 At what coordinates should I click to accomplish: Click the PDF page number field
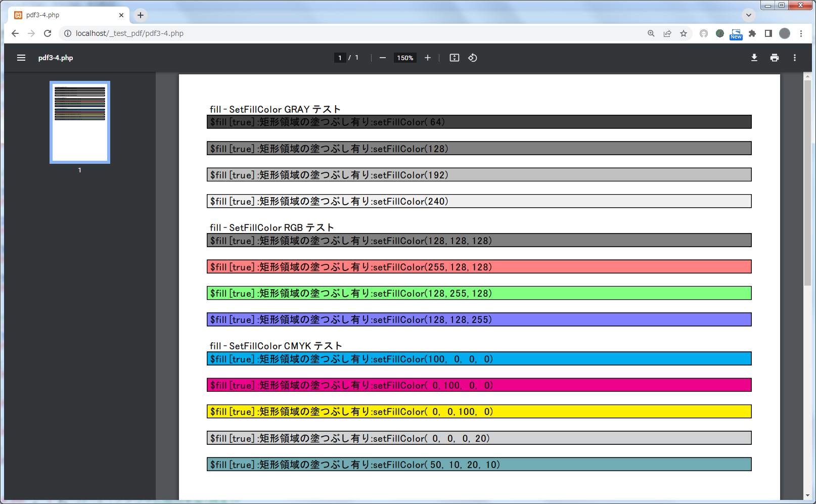tap(340, 58)
